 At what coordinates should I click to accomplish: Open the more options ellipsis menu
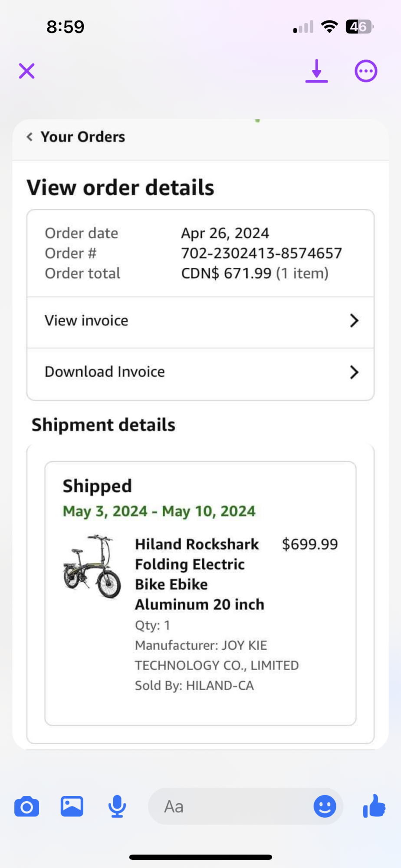366,71
